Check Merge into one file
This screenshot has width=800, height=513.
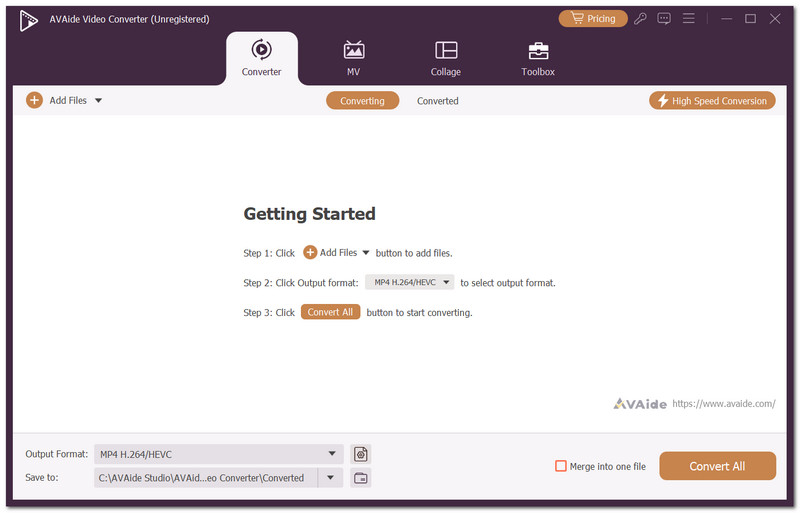(x=561, y=466)
